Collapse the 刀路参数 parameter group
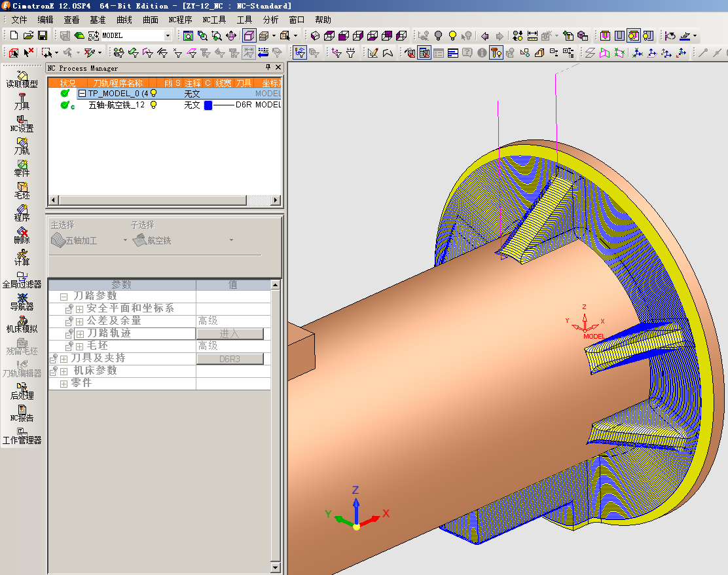 (x=64, y=296)
